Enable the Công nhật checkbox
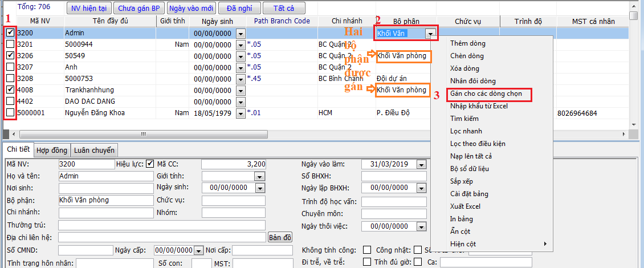 click(418, 250)
